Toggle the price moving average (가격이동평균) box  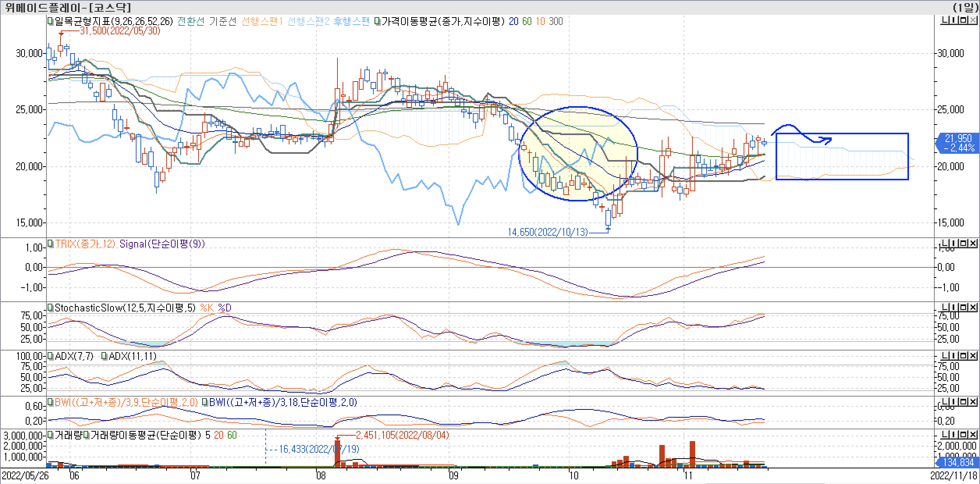coord(377,21)
